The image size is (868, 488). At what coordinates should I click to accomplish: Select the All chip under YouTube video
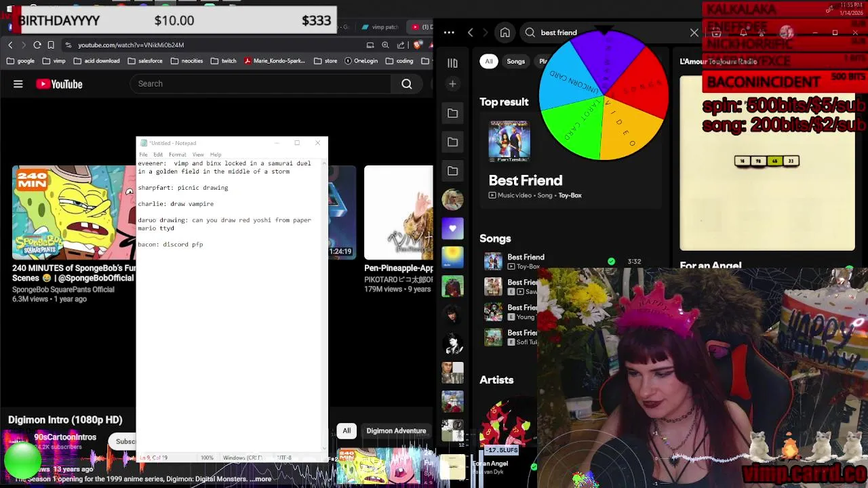pyautogui.click(x=347, y=430)
